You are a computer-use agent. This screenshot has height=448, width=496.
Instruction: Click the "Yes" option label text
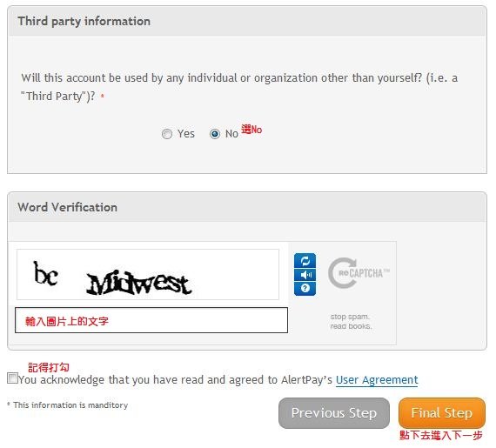[x=186, y=134]
